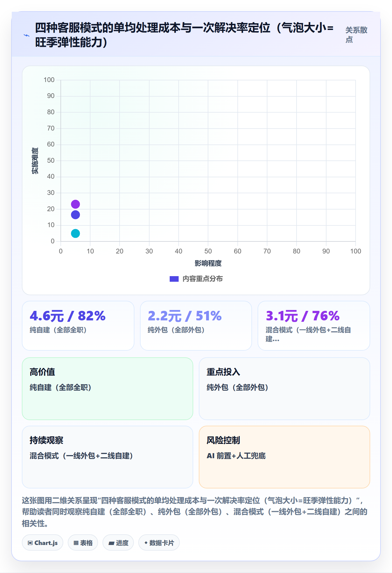This screenshot has width=392, height=573.
Task: Select the 风险控制 quadrant card
Action: [x=284, y=457]
